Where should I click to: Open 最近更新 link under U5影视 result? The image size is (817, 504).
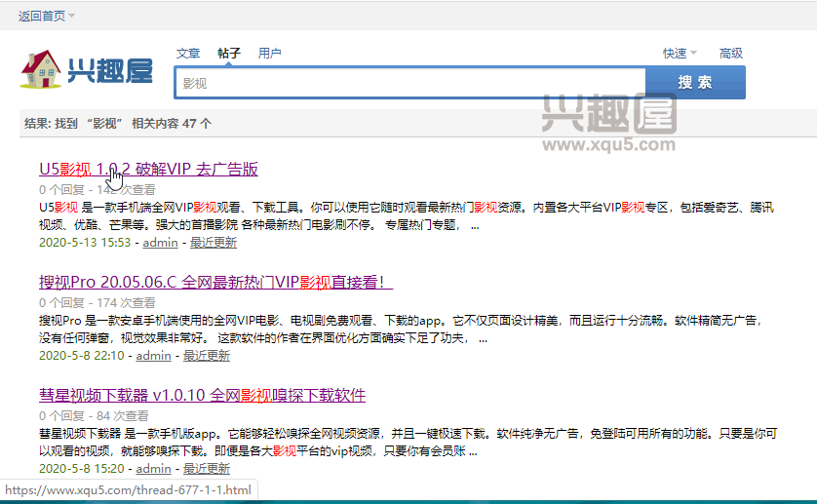pos(214,243)
